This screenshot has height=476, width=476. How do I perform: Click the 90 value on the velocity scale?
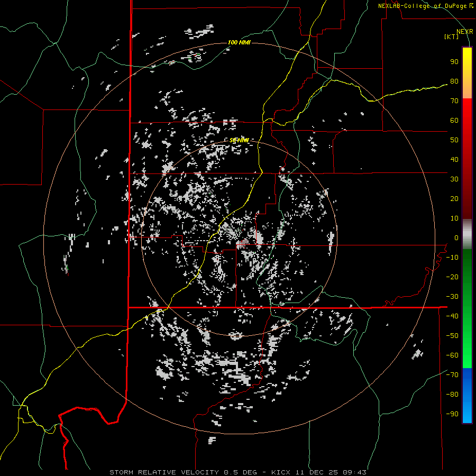(x=454, y=62)
